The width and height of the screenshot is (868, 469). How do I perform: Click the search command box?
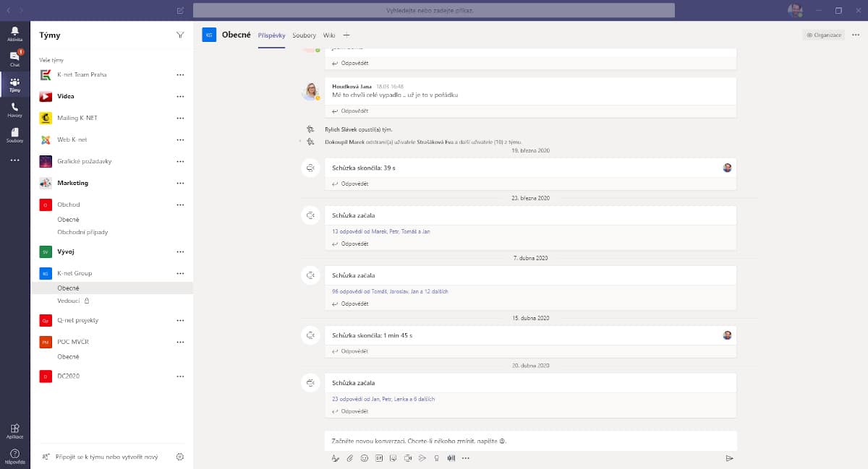[x=434, y=11]
